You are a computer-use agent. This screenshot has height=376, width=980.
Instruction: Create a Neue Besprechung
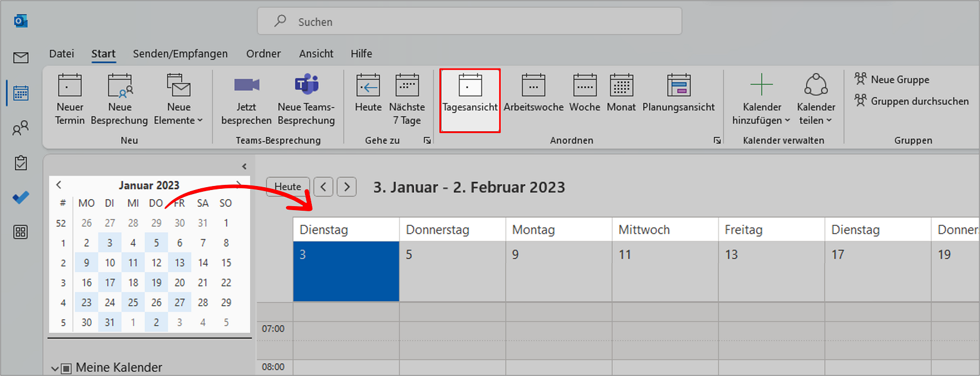coord(119,100)
